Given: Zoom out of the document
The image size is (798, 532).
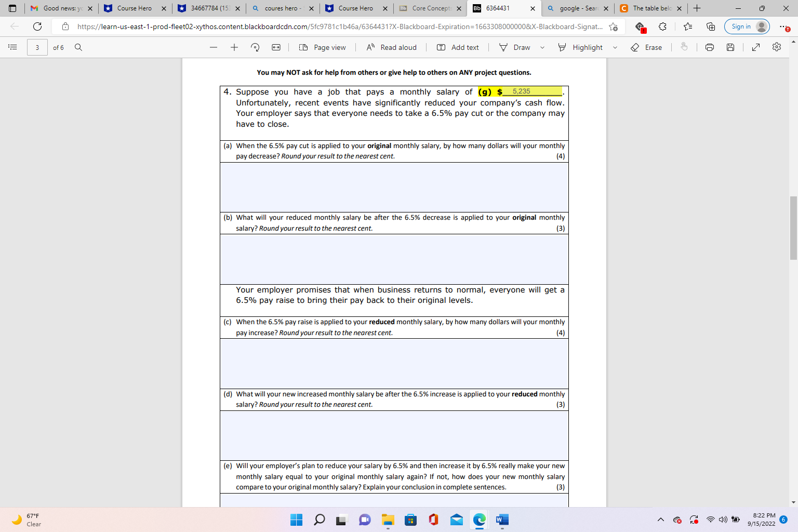Looking at the screenshot, I should 213,47.
